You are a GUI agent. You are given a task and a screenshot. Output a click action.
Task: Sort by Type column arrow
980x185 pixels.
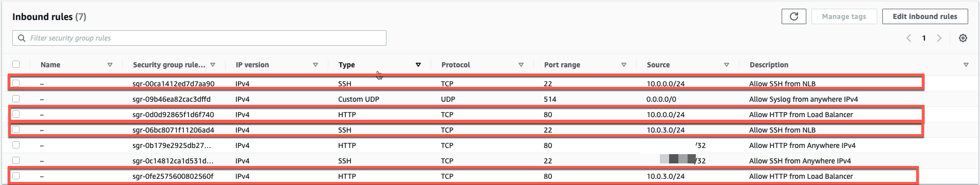[418, 65]
